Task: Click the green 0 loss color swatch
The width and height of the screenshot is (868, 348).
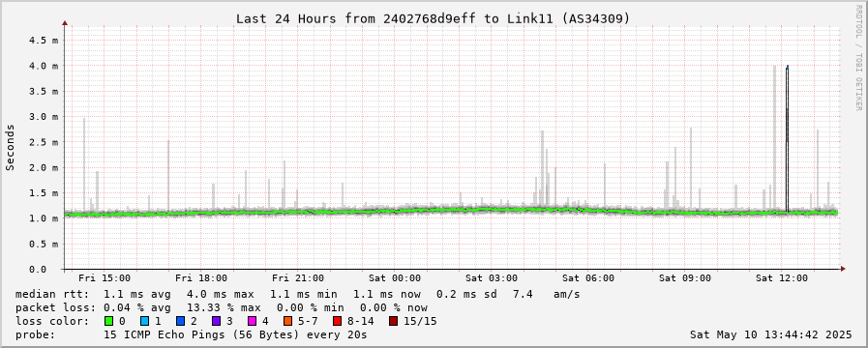Action: pyautogui.click(x=108, y=321)
